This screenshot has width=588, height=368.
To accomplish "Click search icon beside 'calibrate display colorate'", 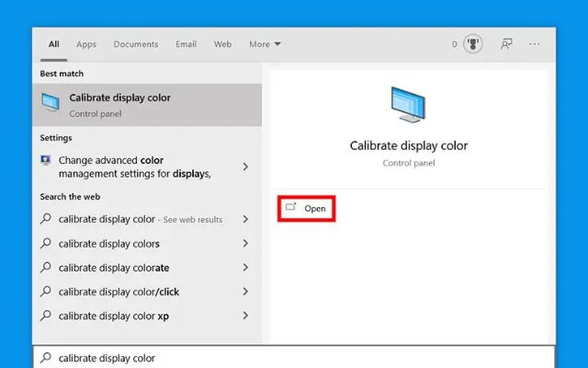I will tap(45, 268).
